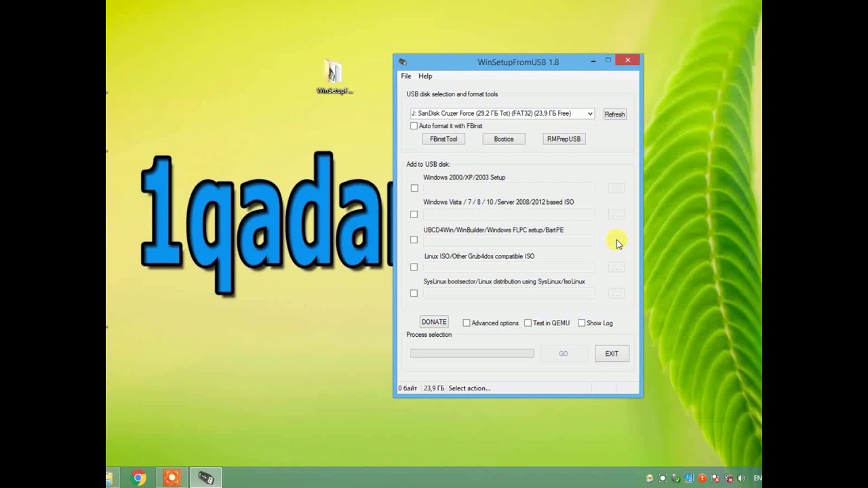Click the 'Select action...' status text

pos(469,388)
